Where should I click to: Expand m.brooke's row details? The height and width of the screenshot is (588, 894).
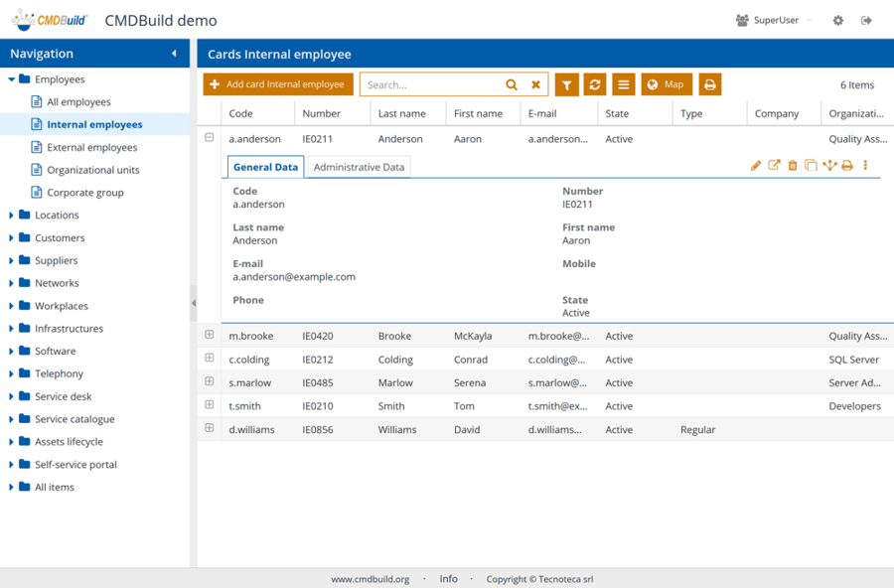coord(209,335)
